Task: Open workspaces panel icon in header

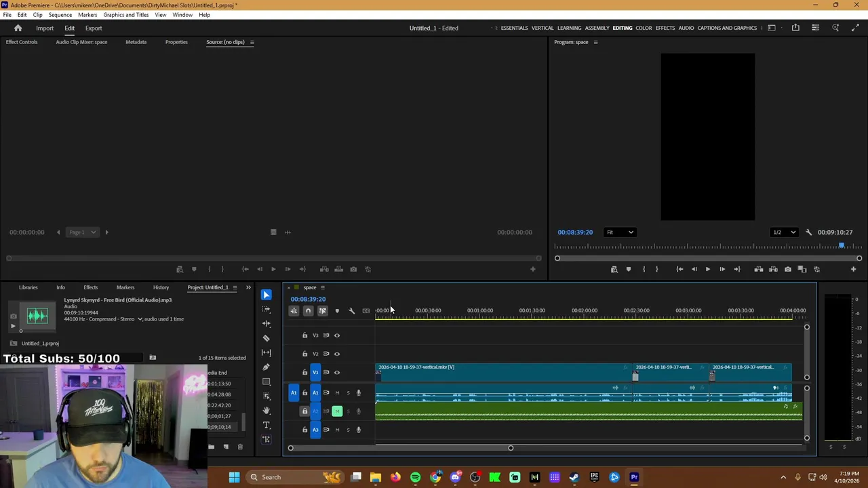Action: pos(772,28)
